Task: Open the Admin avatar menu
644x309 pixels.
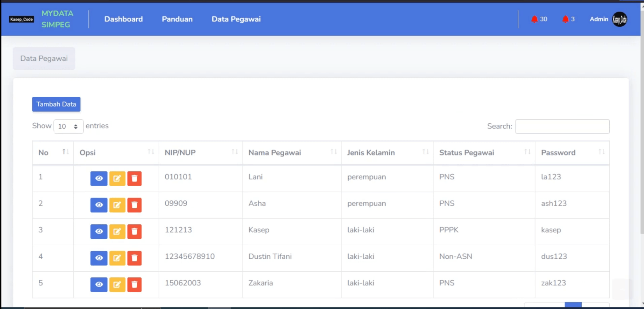Action: pos(620,19)
